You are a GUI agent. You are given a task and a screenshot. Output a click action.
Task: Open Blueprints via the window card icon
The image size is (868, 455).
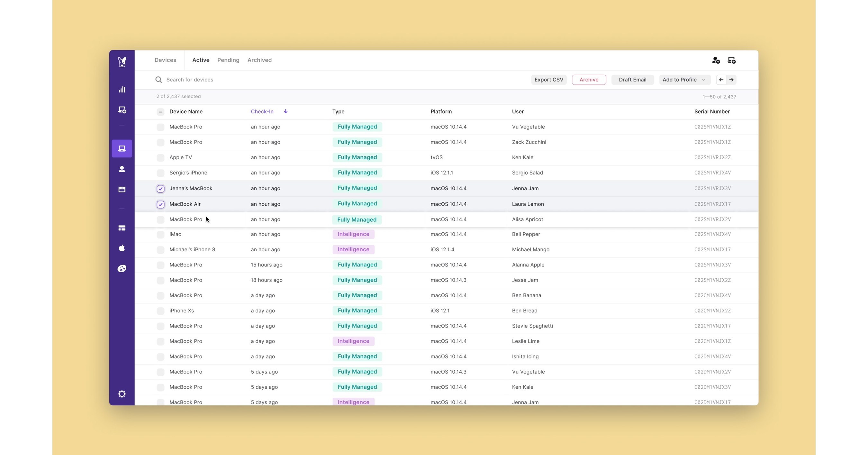click(122, 190)
